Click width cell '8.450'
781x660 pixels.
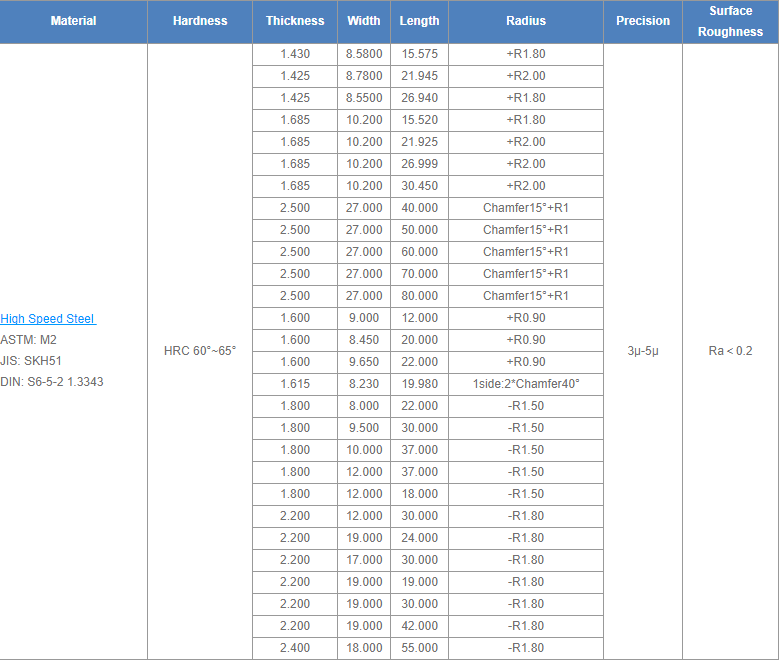pos(364,340)
